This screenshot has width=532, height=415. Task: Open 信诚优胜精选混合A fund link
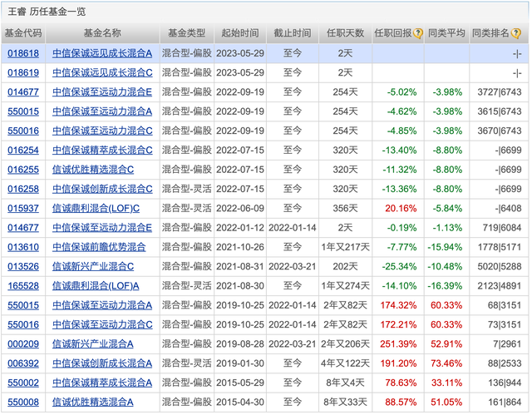92,402
